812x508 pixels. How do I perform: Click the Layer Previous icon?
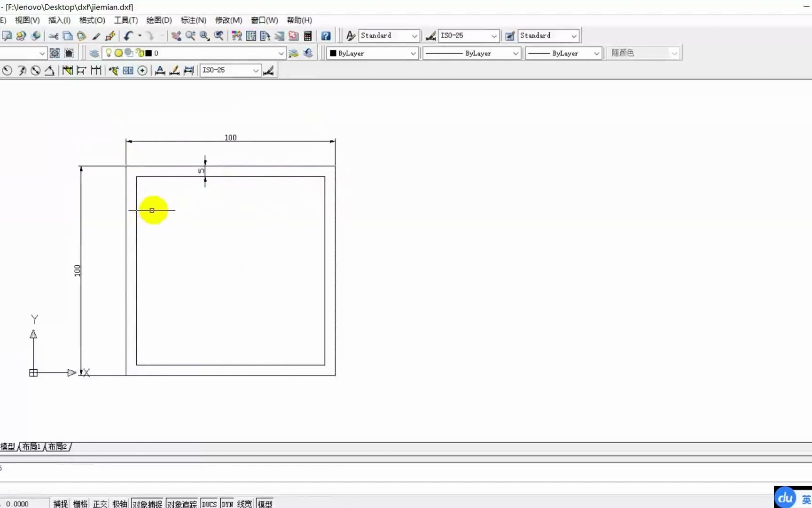(308, 53)
